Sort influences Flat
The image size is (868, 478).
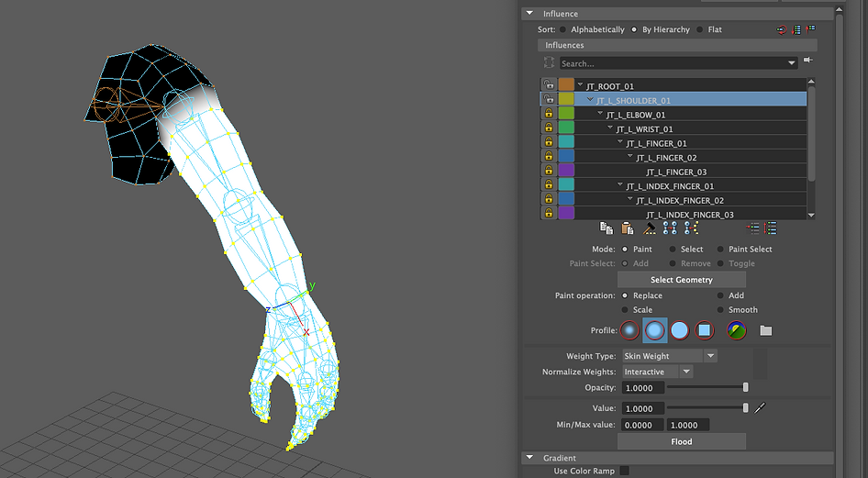click(x=700, y=29)
